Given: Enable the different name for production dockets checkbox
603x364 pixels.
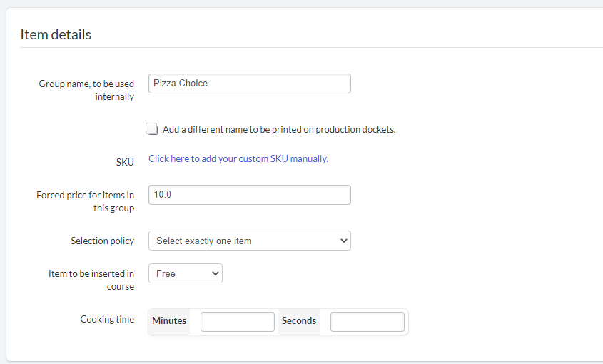Looking at the screenshot, I should pos(152,129).
